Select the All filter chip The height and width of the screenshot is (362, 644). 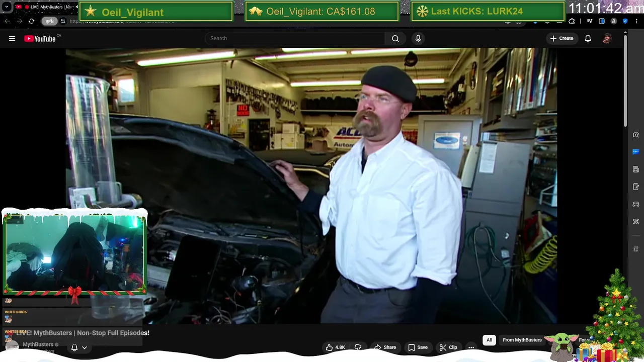tap(489, 340)
